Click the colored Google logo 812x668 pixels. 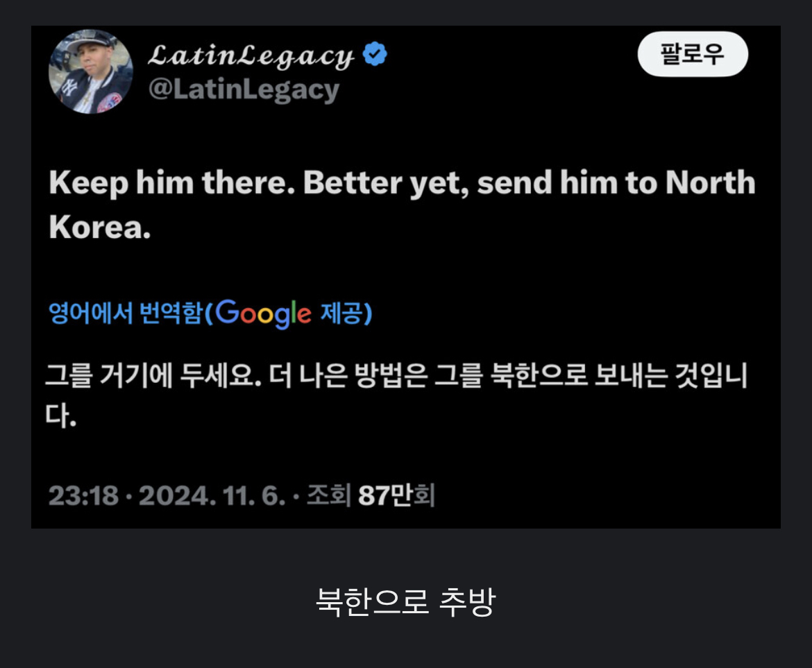coord(263,314)
